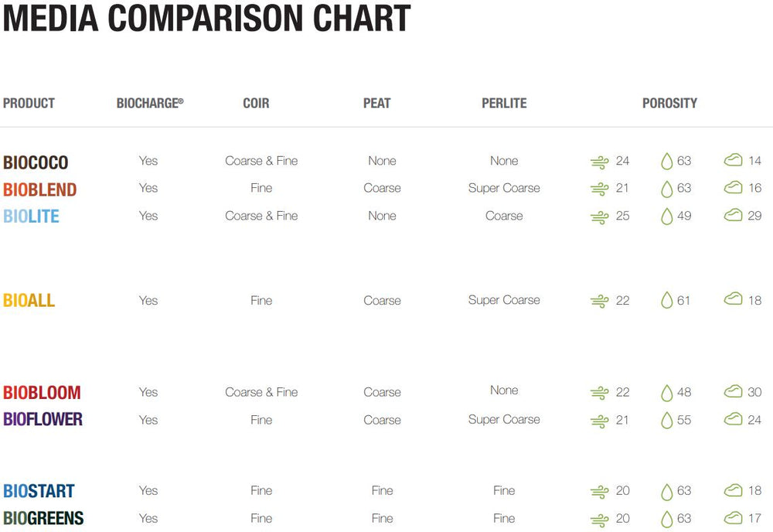The width and height of the screenshot is (773, 532).
Task: Click the water droplet icon for BIOGREENS
Action: [x=666, y=519]
